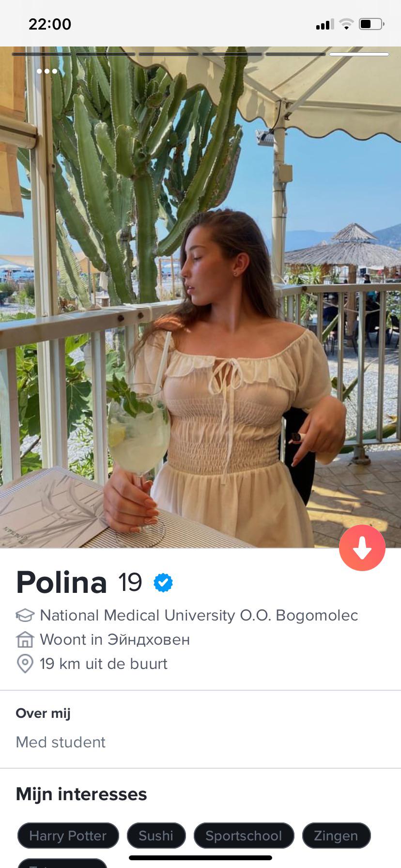Select the Sportschool interest tag
Screen dimensions: 401x868
tap(244, 836)
